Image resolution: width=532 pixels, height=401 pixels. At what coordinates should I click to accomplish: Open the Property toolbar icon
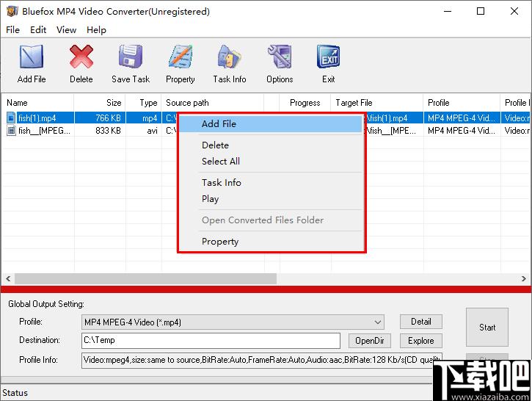click(181, 57)
